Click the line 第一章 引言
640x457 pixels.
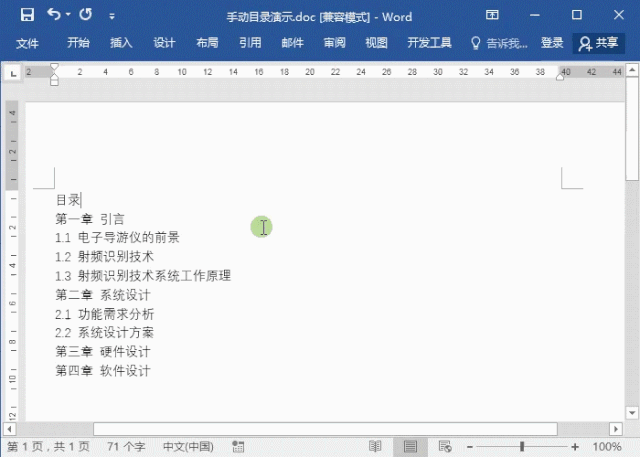(90, 219)
